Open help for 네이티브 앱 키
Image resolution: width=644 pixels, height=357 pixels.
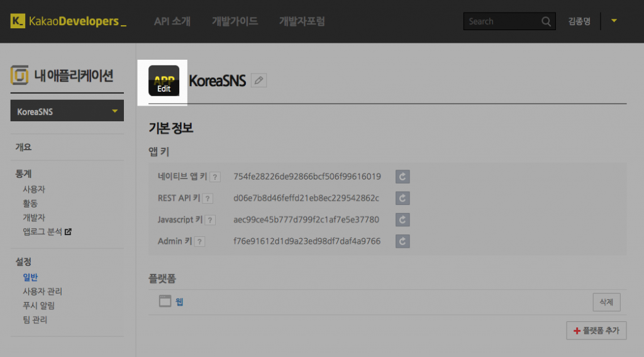(x=215, y=177)
